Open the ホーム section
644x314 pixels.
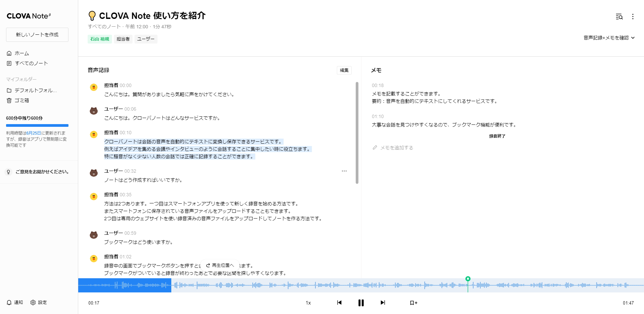coord(21,53)
